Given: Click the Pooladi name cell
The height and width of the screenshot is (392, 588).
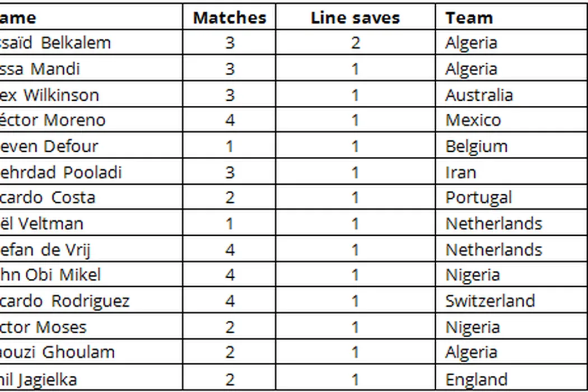Looking at the screenshot, I should pyautogui.click(x=62, y=172).
